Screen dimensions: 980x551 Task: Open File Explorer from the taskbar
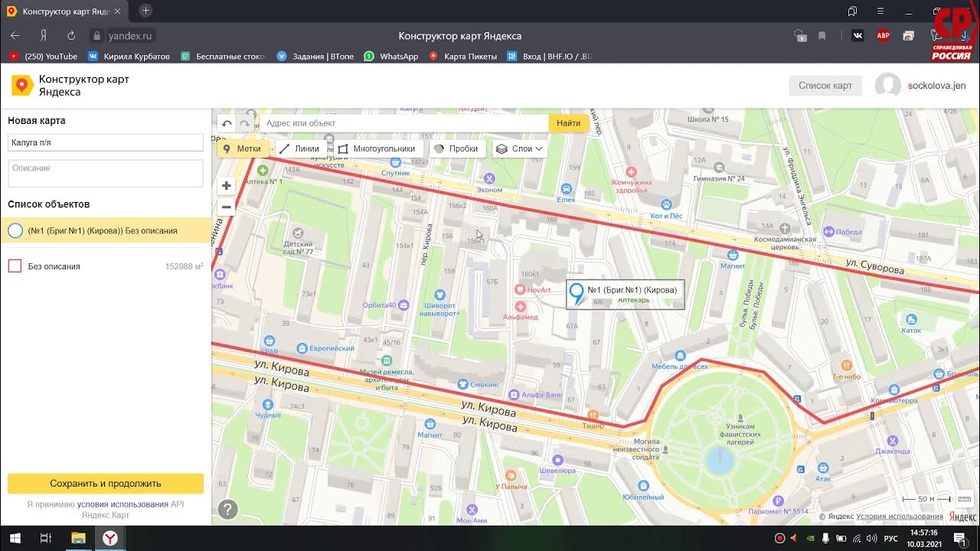[x=78, y=538]
